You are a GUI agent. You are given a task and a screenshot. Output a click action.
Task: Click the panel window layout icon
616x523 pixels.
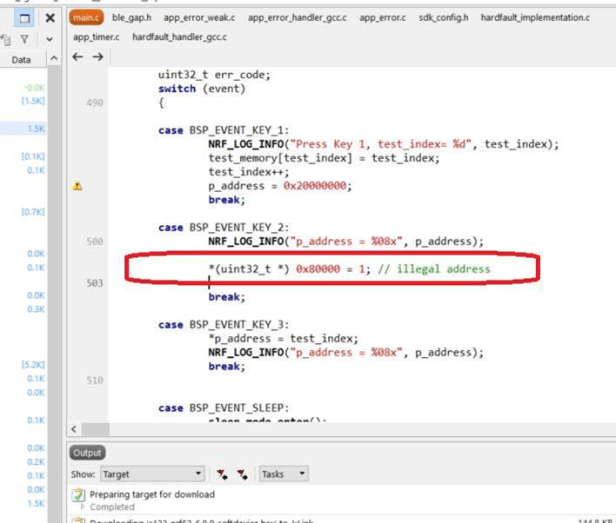coord(24,18)
